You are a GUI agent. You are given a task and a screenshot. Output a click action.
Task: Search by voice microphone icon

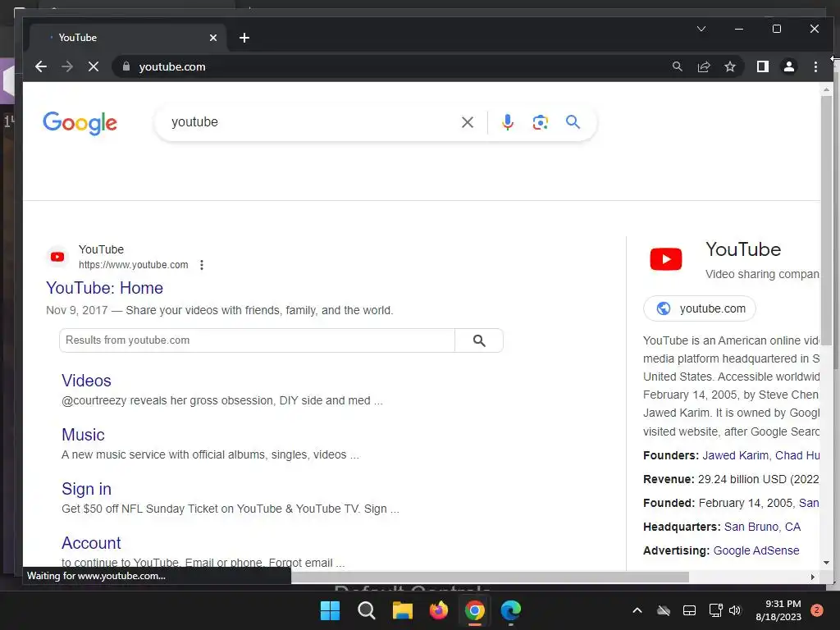pyautogui.click(x=507, y=122)
